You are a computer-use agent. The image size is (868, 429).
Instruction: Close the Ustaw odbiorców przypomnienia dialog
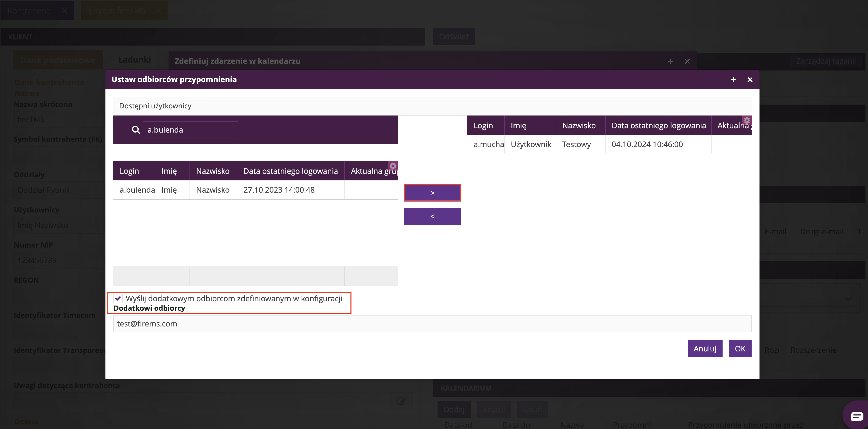(750, 79)
